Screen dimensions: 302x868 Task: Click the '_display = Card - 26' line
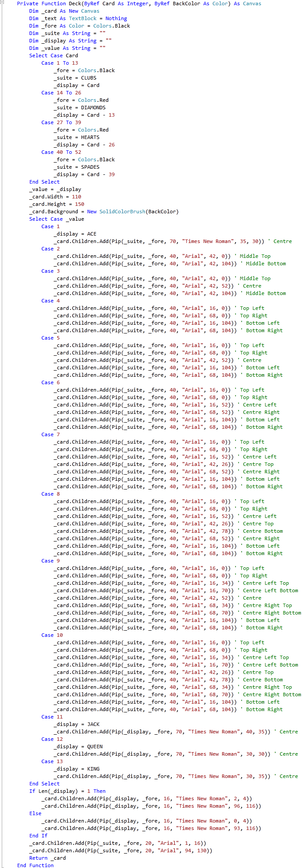coord(84,145)
